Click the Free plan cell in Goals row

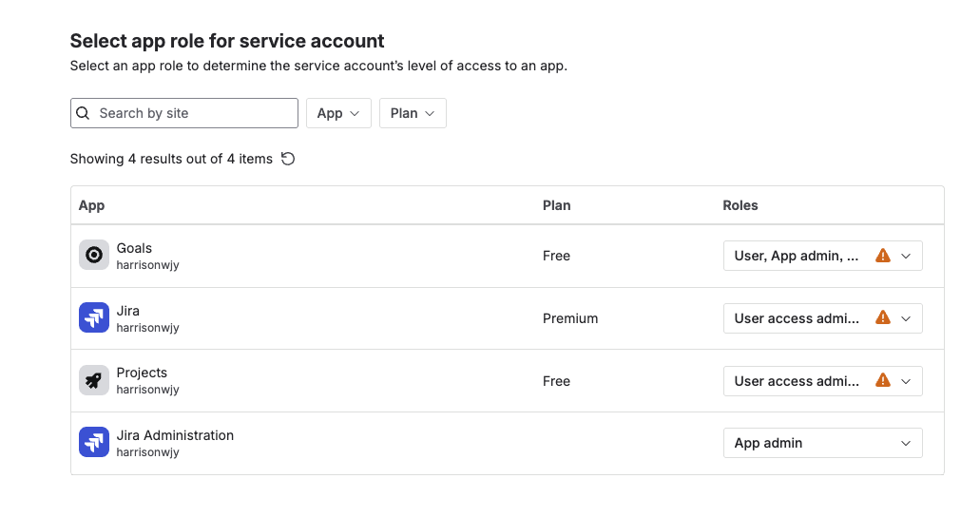[x=556, y=256]
